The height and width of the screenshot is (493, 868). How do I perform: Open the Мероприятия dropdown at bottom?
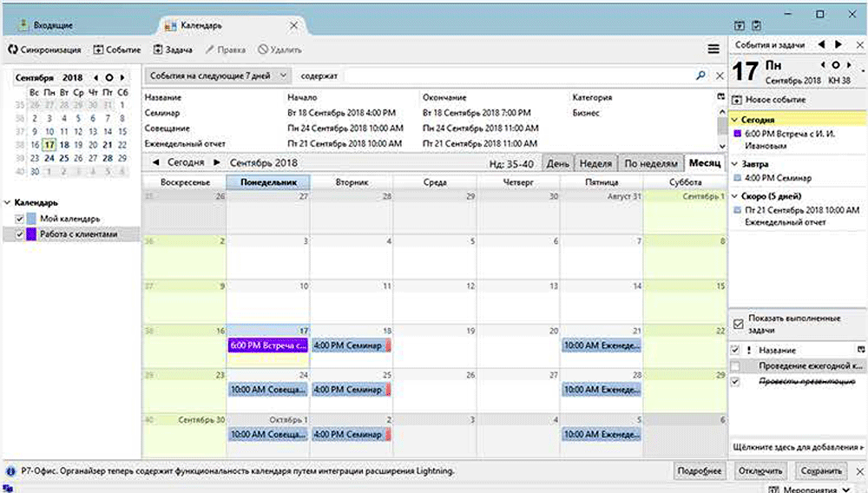[809, 490]
